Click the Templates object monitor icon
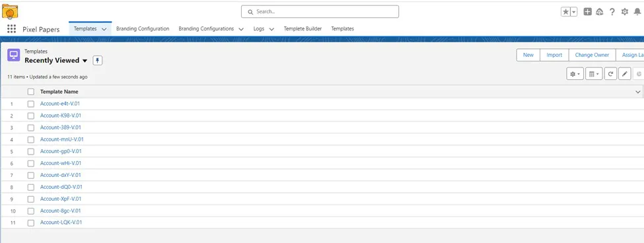This screenshot has width=644, height=243. tap(14, 55)
